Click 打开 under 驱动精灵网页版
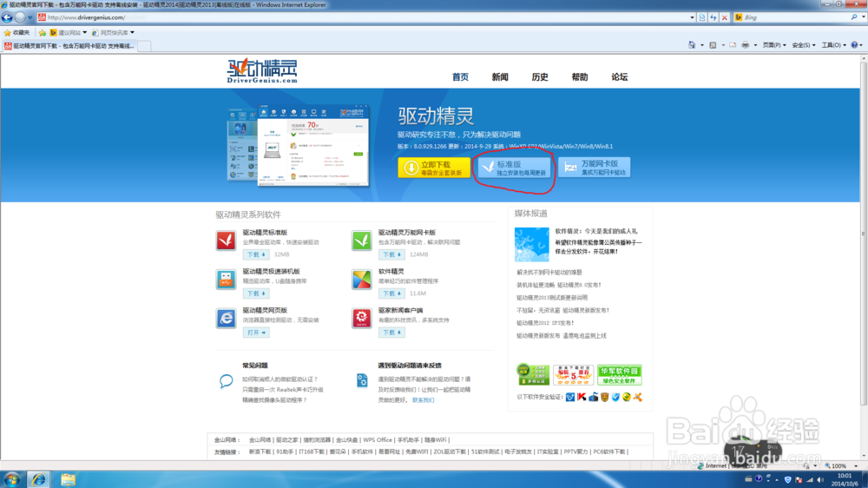The image size is (868, 488). (256, 333)
